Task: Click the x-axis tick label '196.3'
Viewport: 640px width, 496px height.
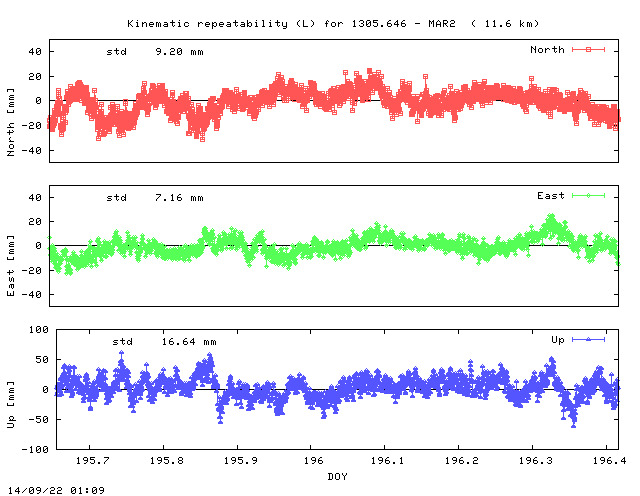Action: click(x=536, y=460)
